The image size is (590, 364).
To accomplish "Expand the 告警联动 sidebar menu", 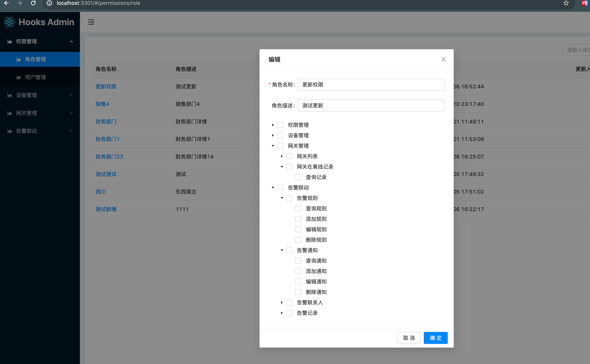I will [40, 131].
